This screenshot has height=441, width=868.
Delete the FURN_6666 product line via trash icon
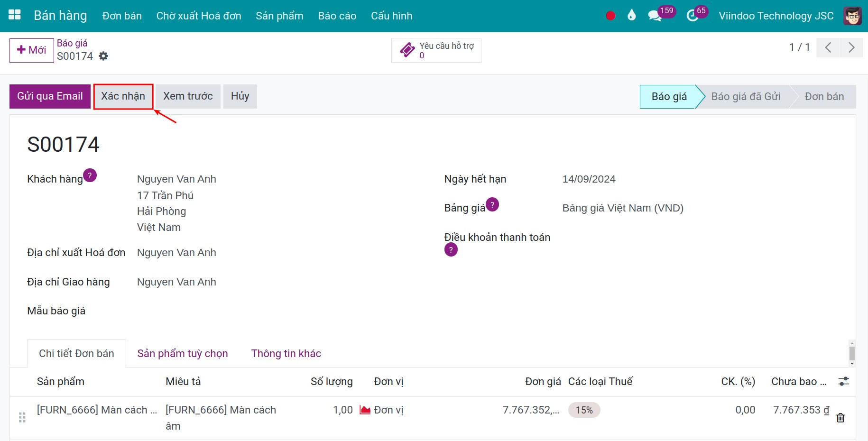click(840, 418)
